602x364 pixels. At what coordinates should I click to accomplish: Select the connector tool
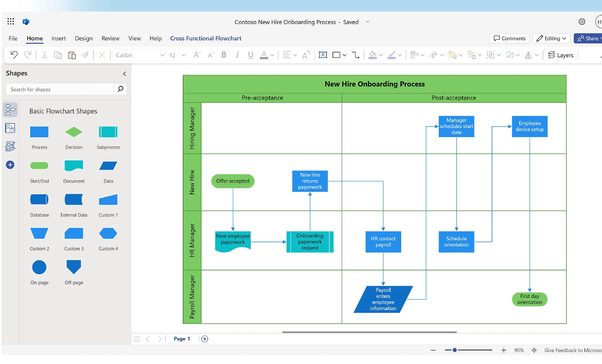[356, 55]
